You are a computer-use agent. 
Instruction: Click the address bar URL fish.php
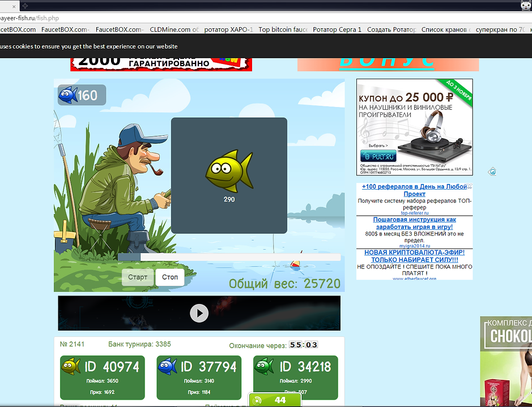point(29,18)
